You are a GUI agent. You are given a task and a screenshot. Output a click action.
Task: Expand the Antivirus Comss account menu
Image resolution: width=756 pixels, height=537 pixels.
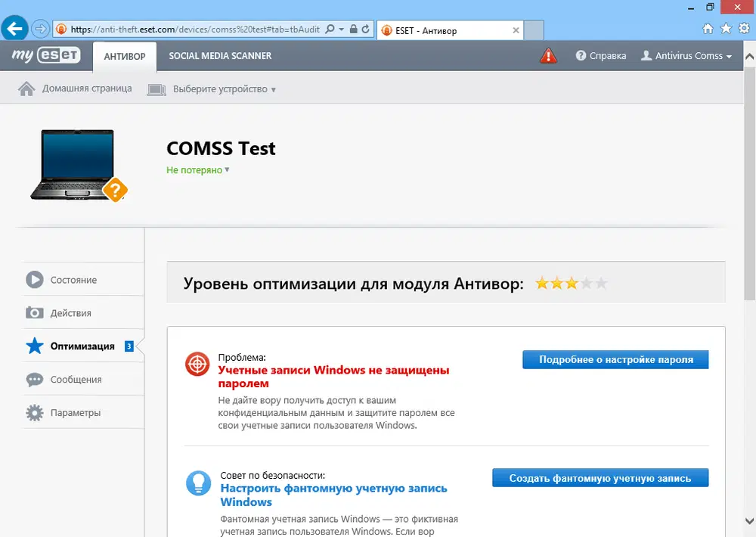point(686,55)
